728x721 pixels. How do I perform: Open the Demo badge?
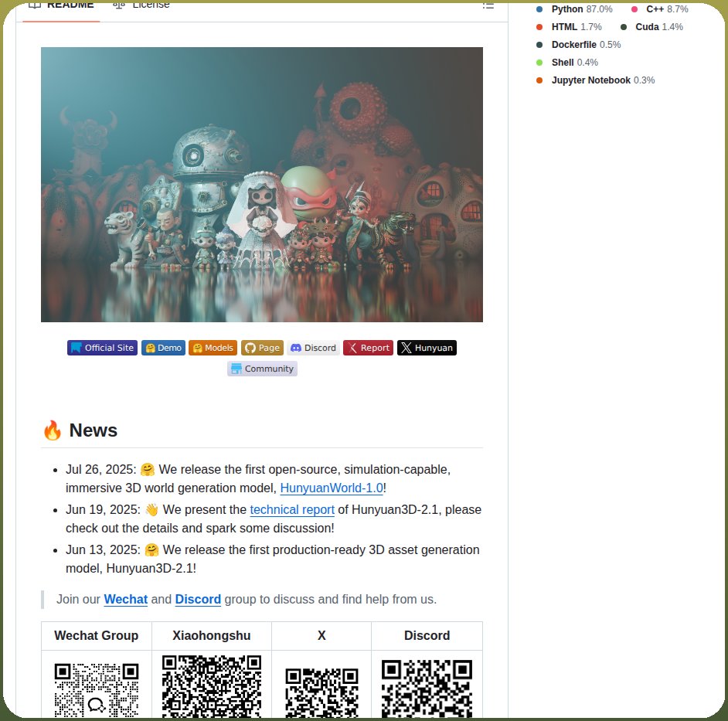coord(163,348)
